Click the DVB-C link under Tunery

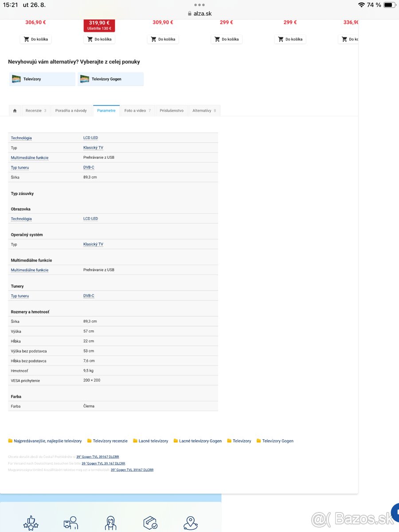89,296
